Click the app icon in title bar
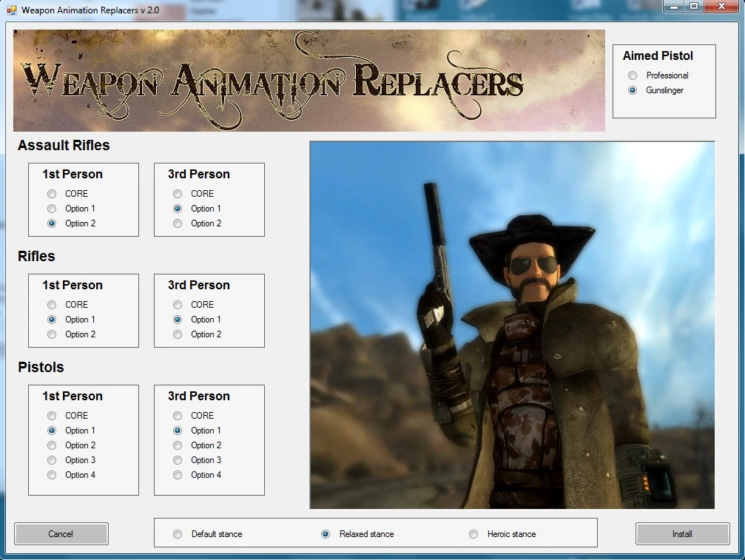Viewport: 745px width, 560px height. coord(11,10)
